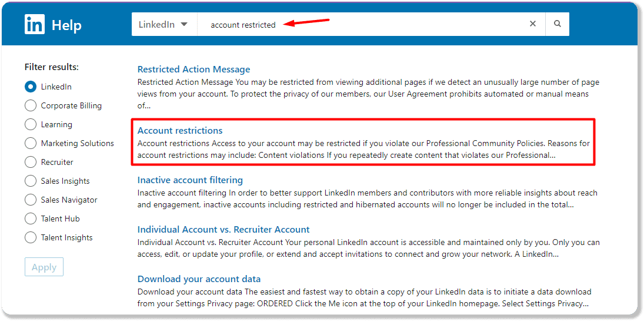The width and height of the screenshot is (644, 321).
Task: Select Sales Insights filter option
Action: point(31,181)
